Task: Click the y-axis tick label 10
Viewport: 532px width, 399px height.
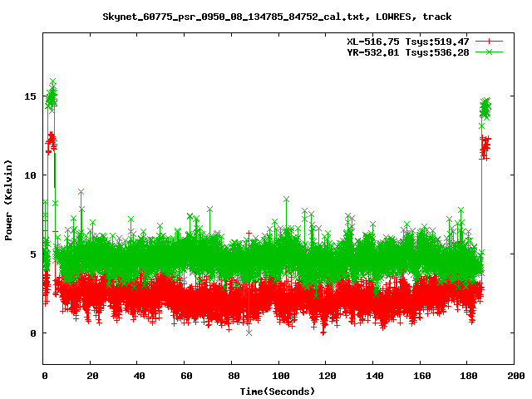Action: tap(30, 175)
